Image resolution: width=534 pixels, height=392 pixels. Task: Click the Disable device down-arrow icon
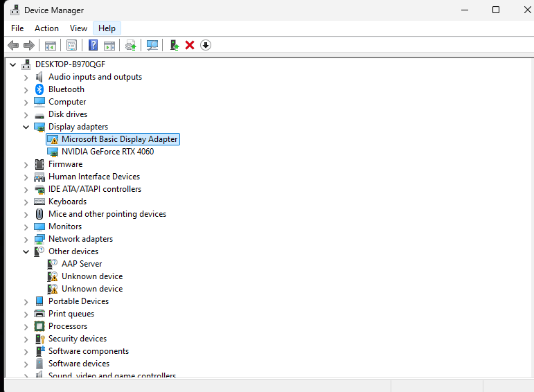[x=206, y=45]
